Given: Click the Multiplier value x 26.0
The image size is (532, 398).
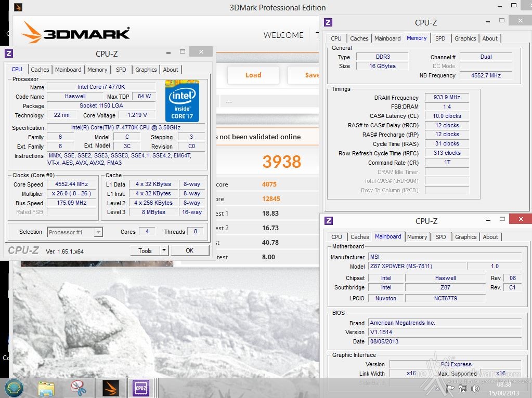Looking at the screenshot, I should coord(72,194).
